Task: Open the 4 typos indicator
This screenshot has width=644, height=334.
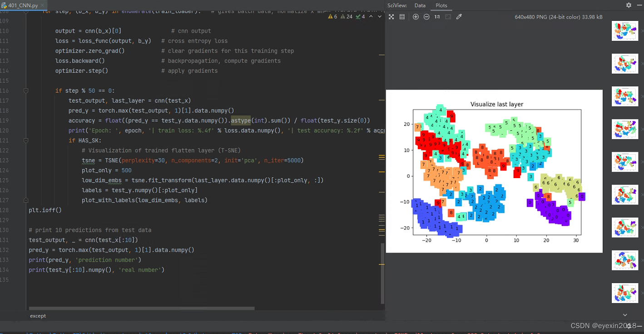Action: pos(361,16)
